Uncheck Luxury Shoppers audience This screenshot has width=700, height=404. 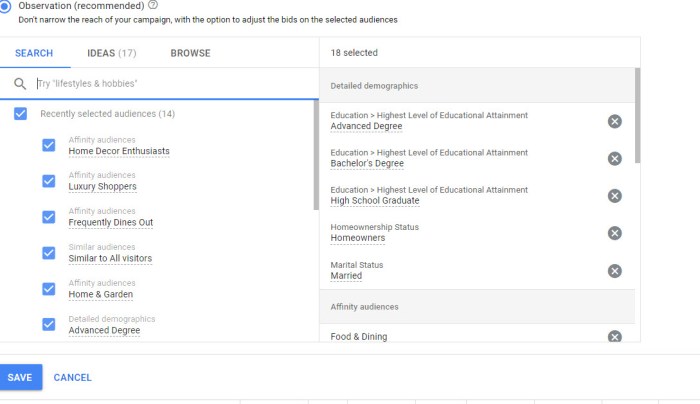48,181
